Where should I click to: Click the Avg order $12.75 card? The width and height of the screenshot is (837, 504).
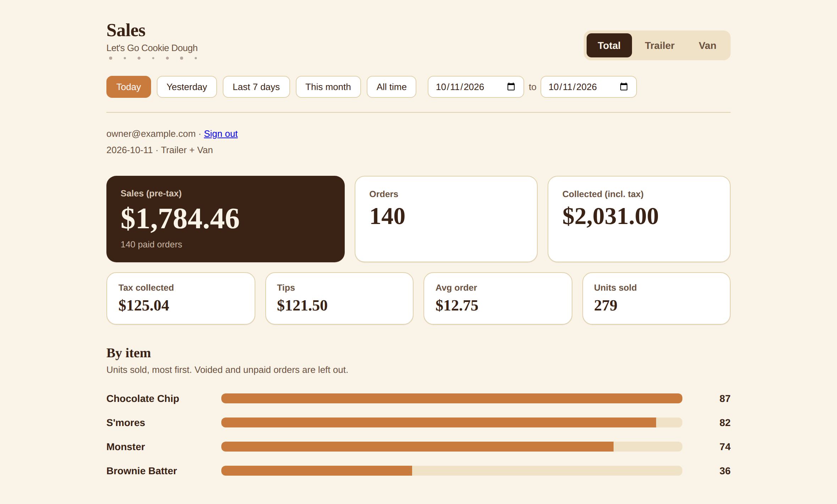point(498,298)
